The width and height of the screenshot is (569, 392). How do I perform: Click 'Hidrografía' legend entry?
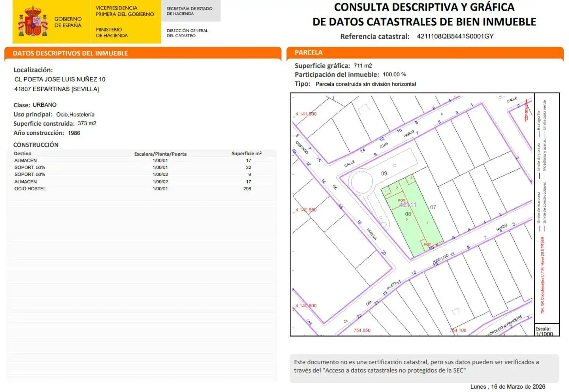pos(539,124)
